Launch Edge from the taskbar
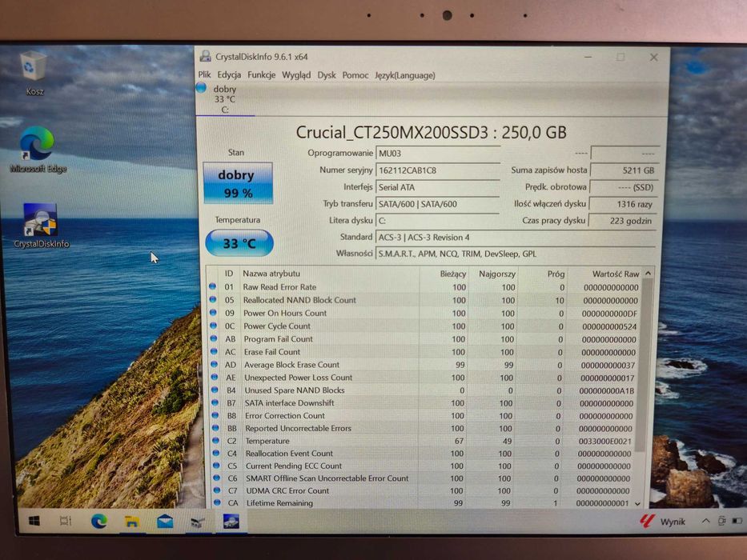This screenshot has height=560, width=747. [99, 522]
